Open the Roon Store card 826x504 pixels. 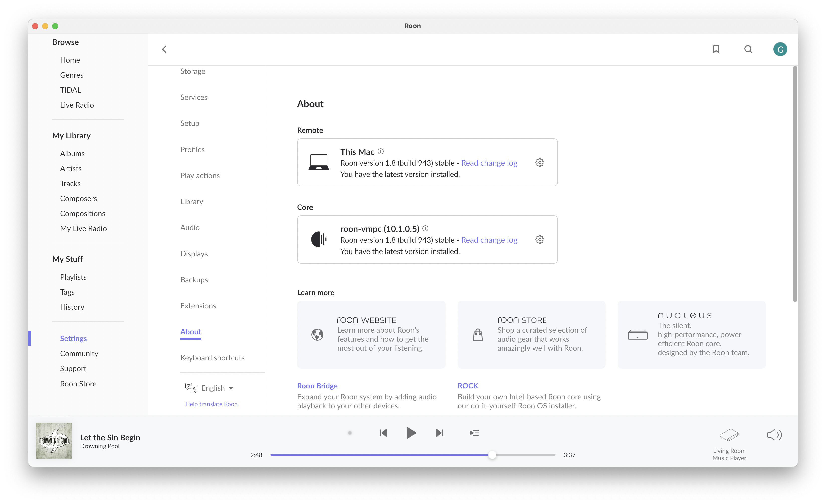pos(531,334)
